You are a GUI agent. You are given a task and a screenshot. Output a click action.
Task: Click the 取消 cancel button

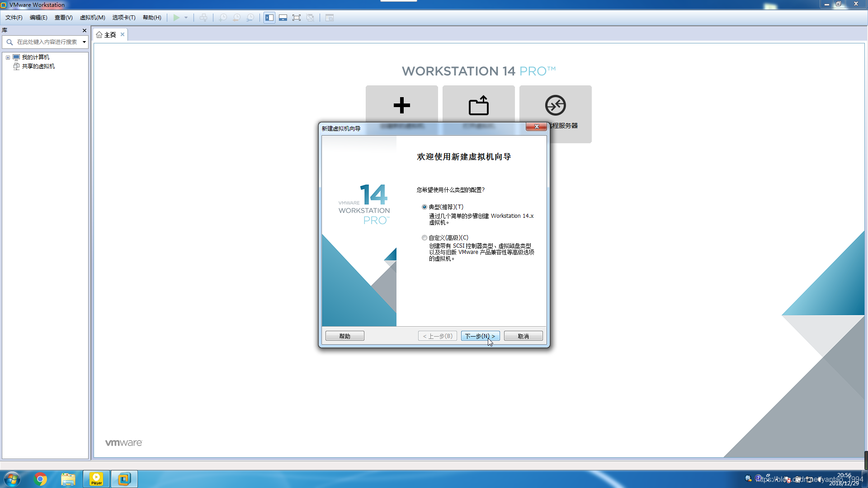click(x=524, y=336)
